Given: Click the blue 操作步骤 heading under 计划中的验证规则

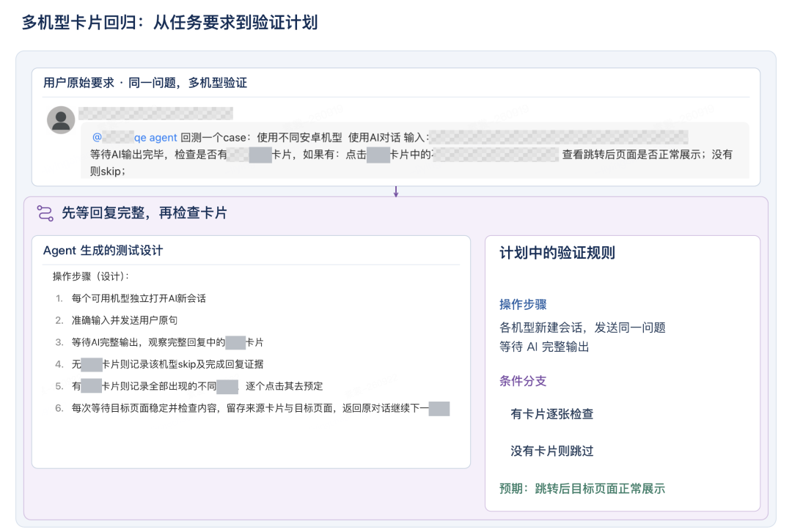Looking at the screenshot, I should 523,304.
